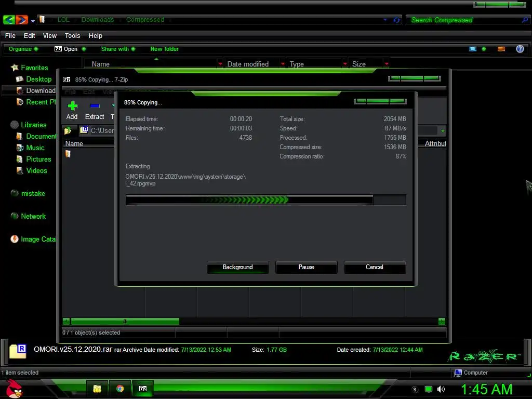
Task: Click the New folder button
Action: point(165,49)
